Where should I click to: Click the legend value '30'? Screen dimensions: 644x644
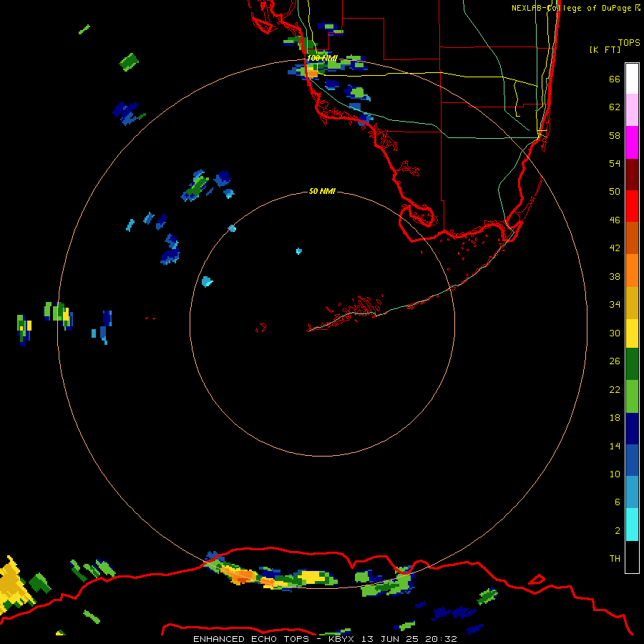click(x=615, y=333)
